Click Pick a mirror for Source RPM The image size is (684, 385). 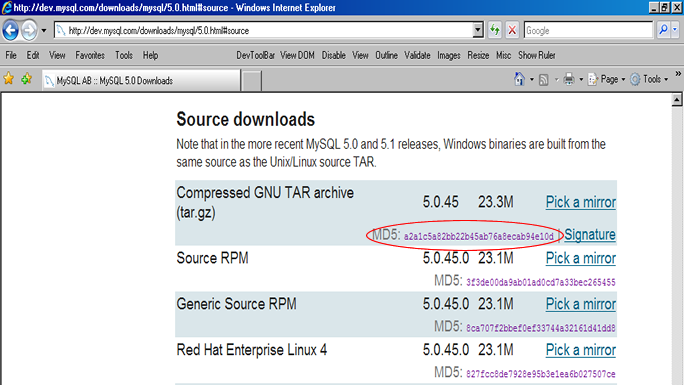click(x=581, y=258)
